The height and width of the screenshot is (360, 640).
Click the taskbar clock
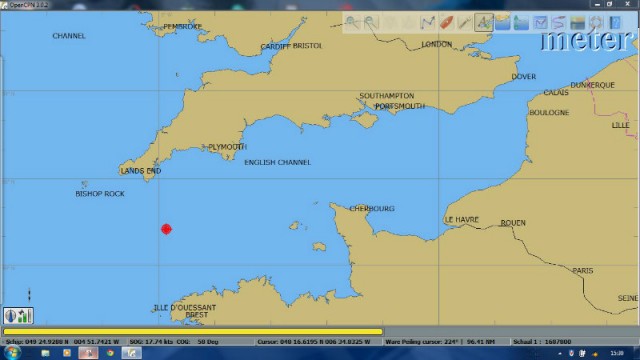click(x=617, y=353)
